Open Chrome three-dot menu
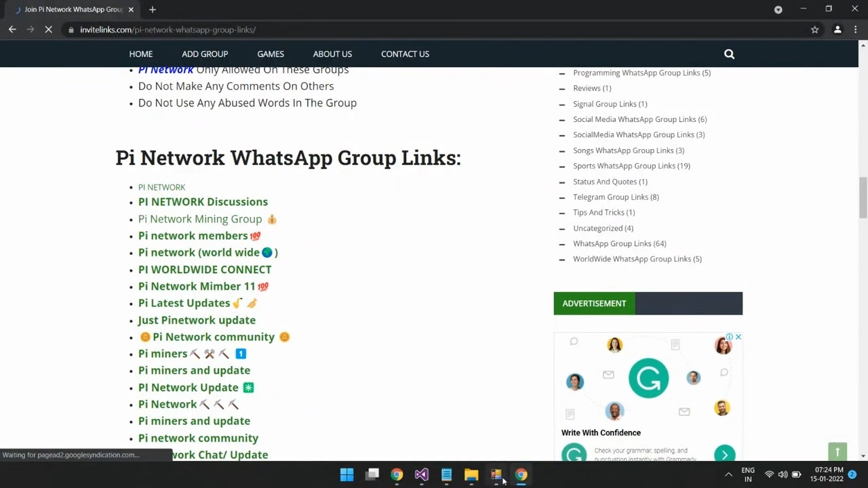868x488 pixels. pyautogui.click(x=856, y=30)
